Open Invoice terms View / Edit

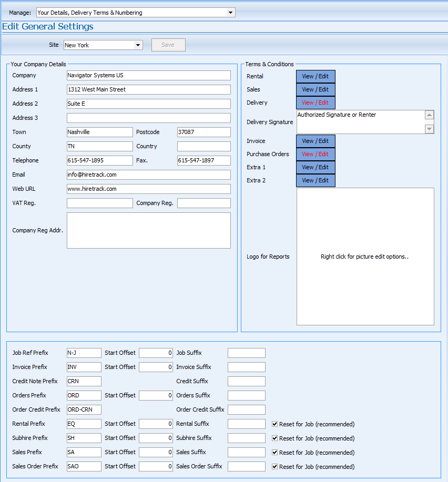tap(315, 141)
